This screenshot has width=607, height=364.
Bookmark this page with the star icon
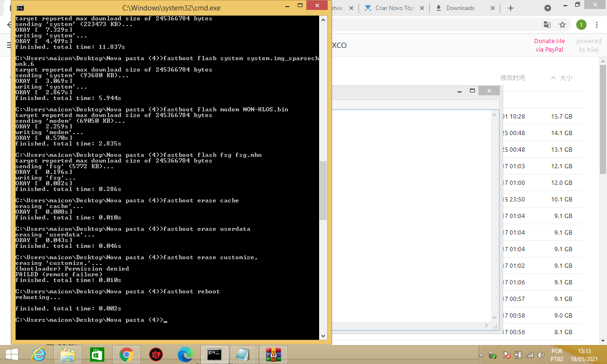562,25
